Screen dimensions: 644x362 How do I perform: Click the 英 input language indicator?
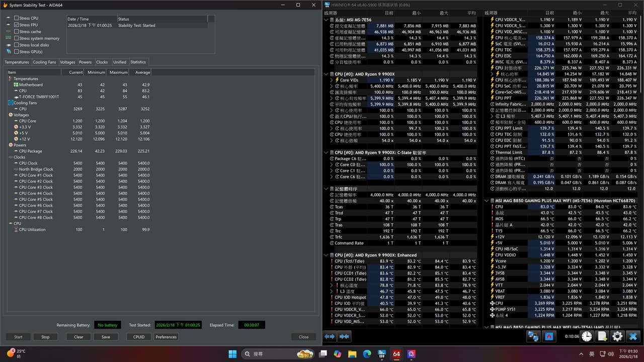(592, 354)
